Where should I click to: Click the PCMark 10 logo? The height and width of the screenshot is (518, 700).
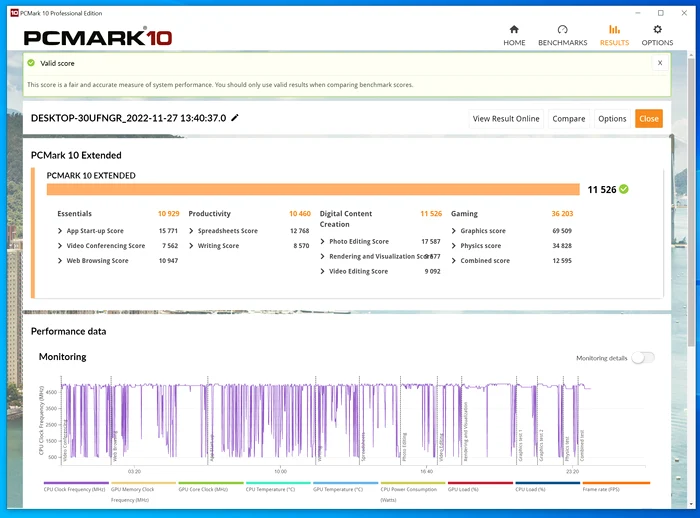pos(98,38)
